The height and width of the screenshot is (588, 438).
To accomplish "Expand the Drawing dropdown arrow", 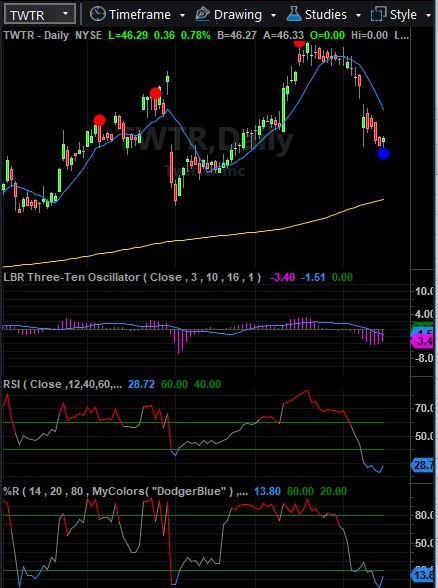I will [x=273, y=15].
